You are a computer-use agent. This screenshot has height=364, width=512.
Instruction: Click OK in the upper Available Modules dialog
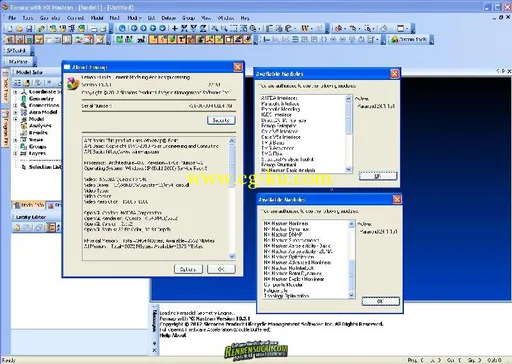click(x=378, y=176)
